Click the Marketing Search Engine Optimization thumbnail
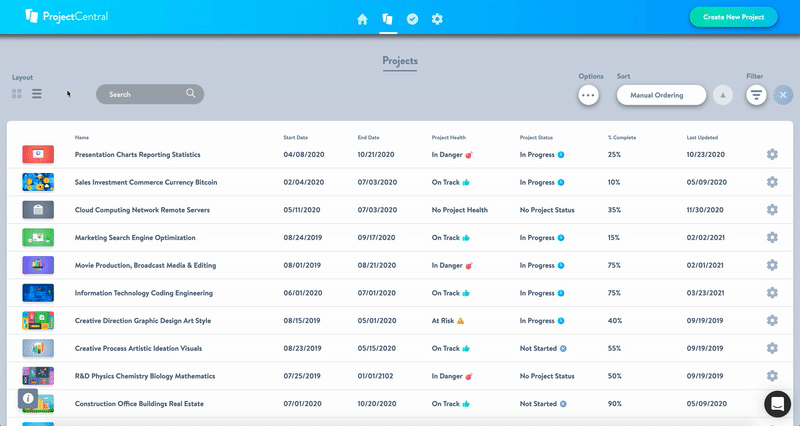Viewport: 800px width, 426px height. point(38,237)
